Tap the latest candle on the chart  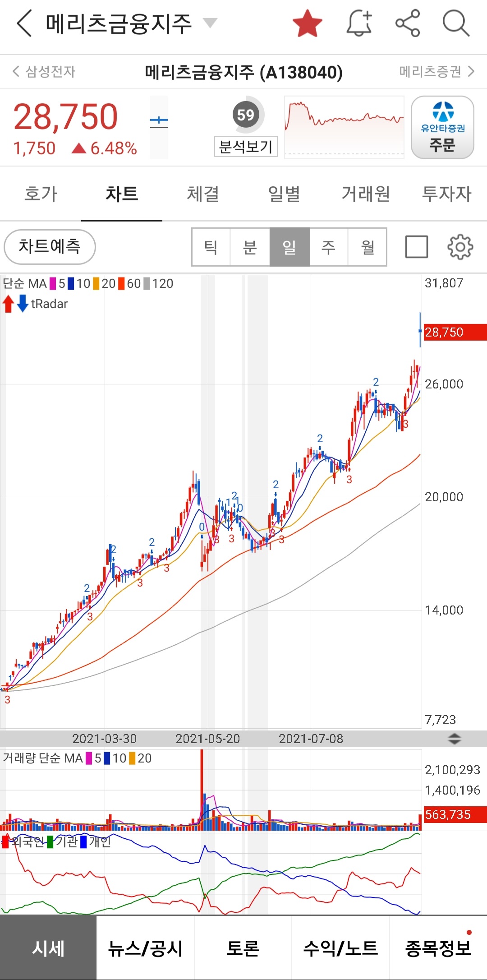tap(420, 330)
